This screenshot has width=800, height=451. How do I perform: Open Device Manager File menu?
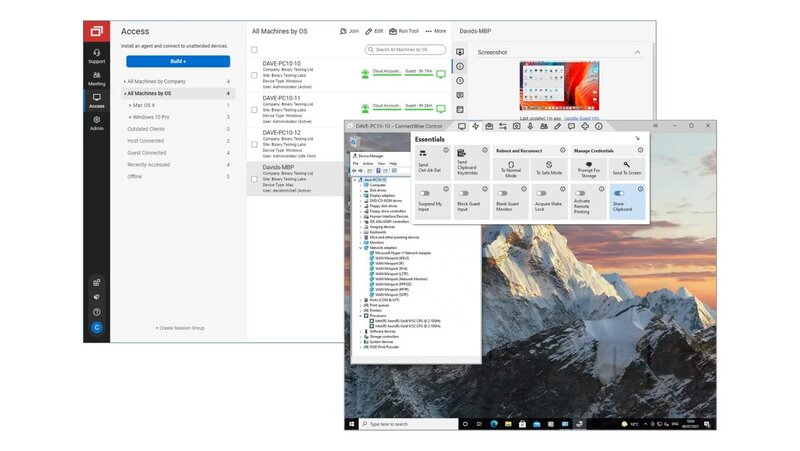click(x=356, y=163)
